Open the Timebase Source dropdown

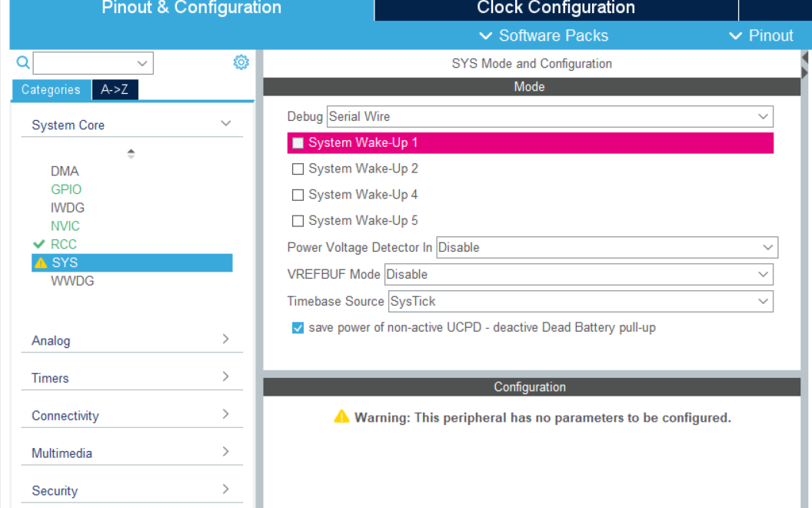[x=581, y=301]
